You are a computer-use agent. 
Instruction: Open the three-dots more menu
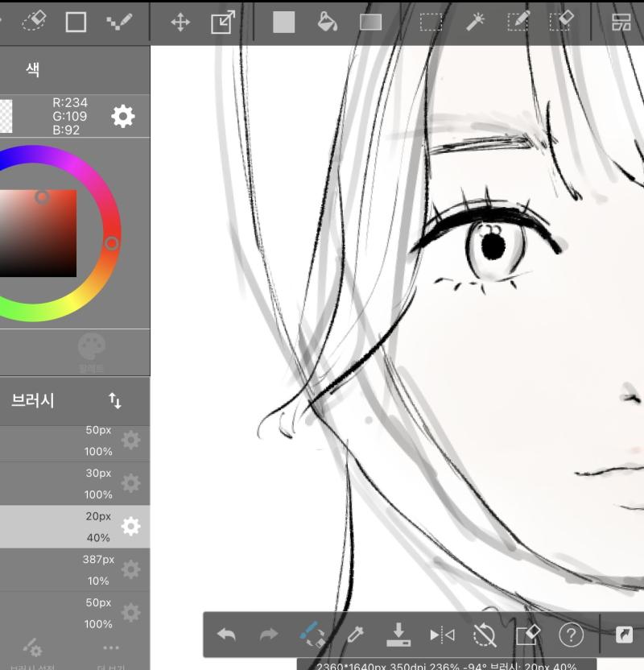click(x=111, y=655)
